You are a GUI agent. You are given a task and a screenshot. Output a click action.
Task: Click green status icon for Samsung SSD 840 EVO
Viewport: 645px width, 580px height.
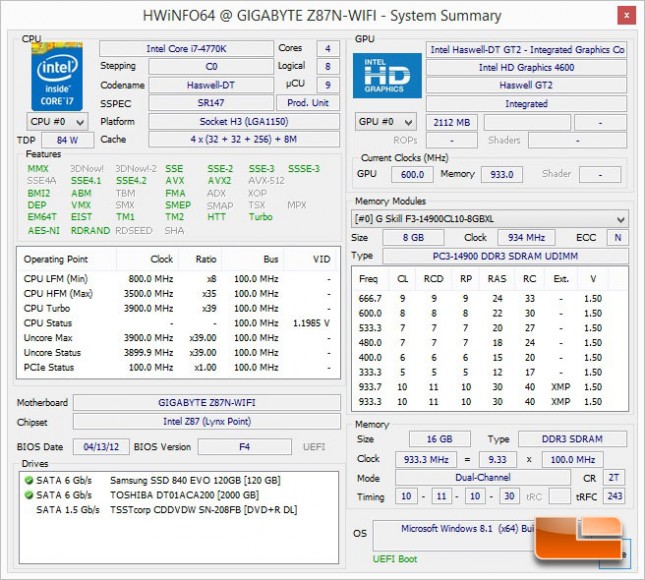pyautogui.click(x=29, y=480)
